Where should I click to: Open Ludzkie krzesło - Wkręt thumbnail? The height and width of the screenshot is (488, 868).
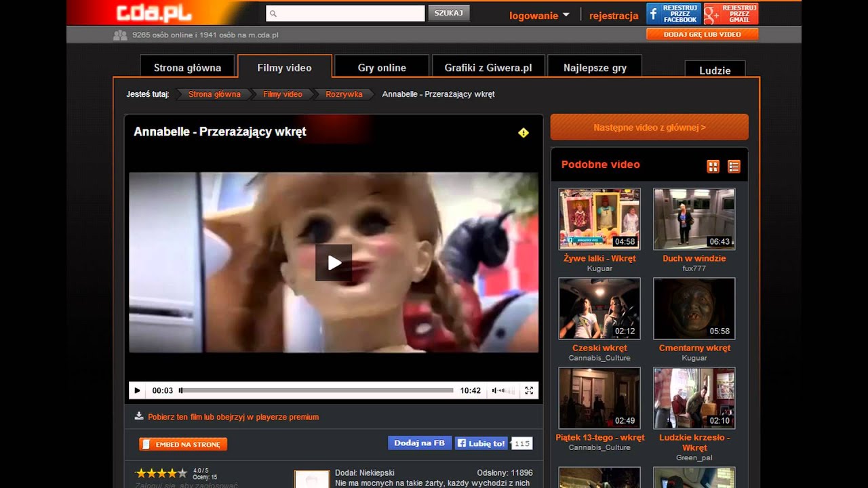coord(694,398)
